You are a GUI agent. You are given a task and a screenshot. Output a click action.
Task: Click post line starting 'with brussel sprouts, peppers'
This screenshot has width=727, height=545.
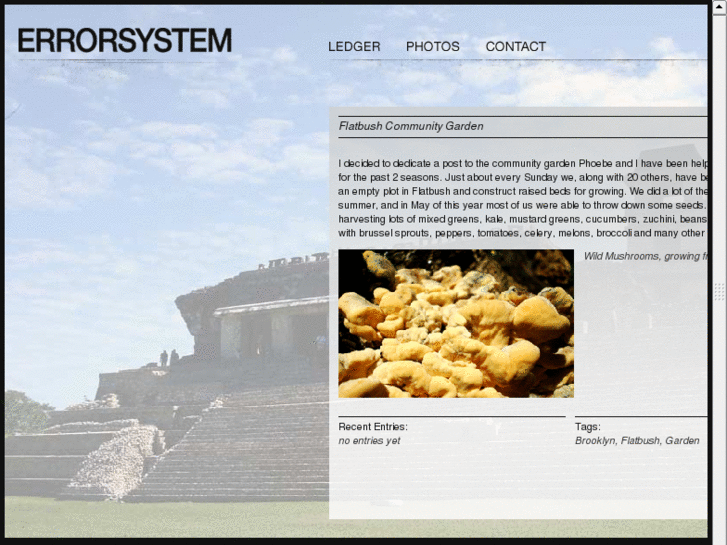[x=523, y=233]
